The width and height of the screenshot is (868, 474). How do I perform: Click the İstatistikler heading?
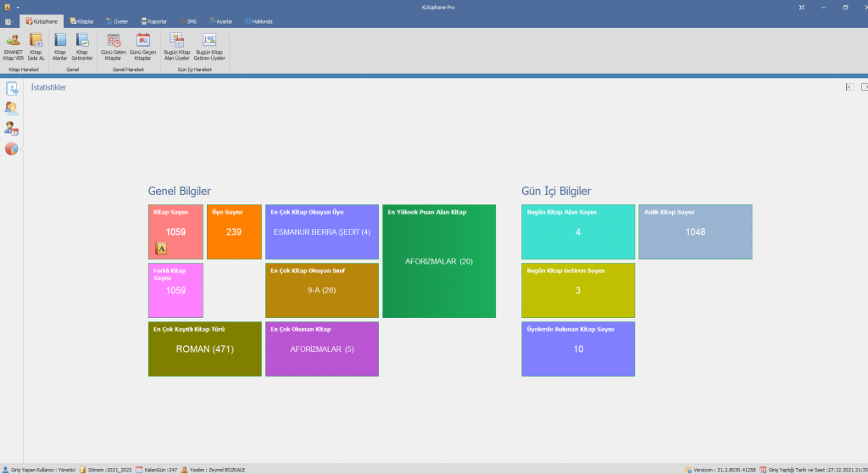tap(48, 87)
